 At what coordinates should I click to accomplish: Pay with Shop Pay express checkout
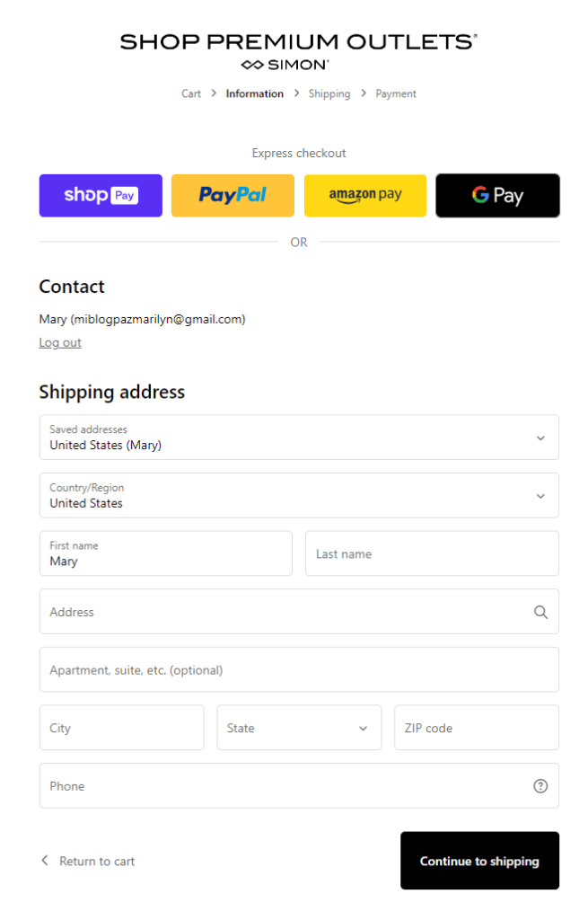click(101, 195)
